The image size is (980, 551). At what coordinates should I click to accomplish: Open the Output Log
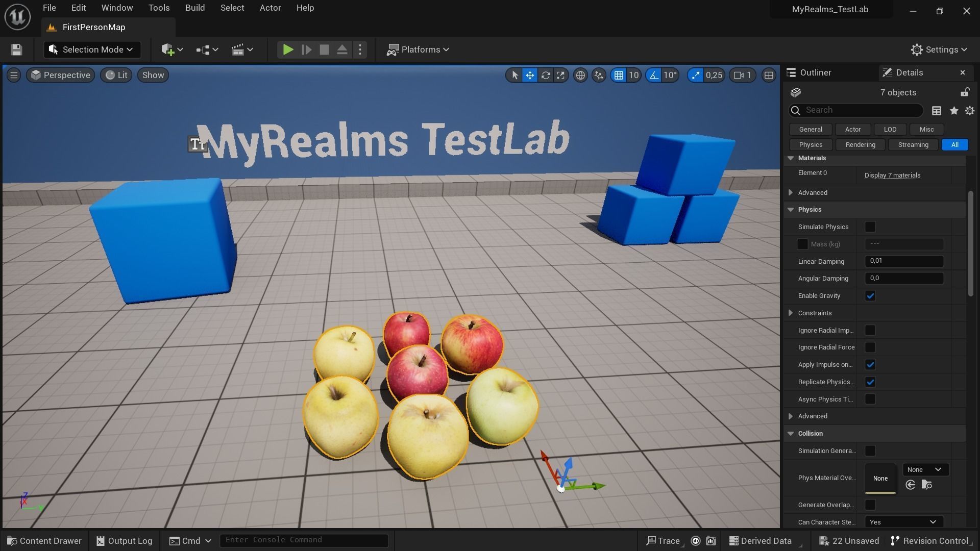pyautogui.click(x=125, y=541)
